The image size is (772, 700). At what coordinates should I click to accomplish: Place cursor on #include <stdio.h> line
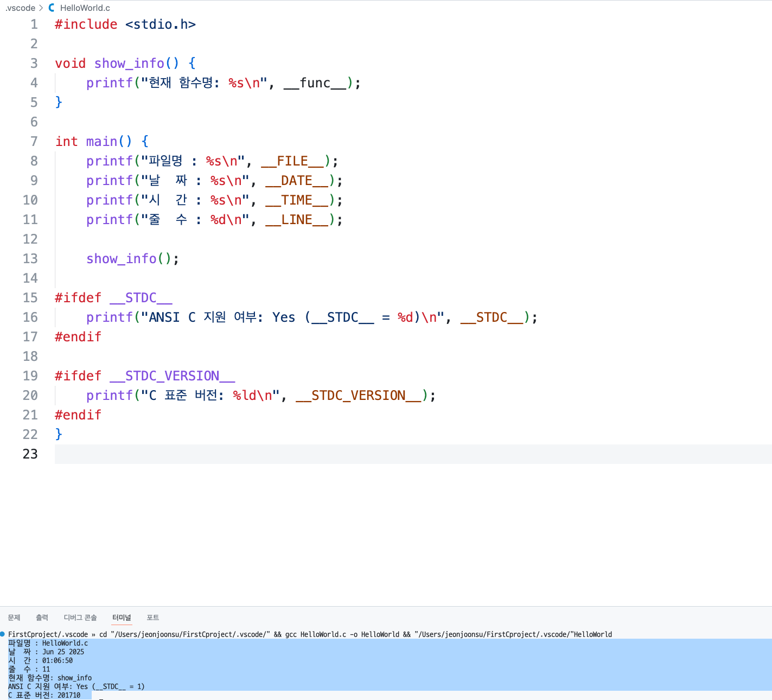click(x=125, y=24)
